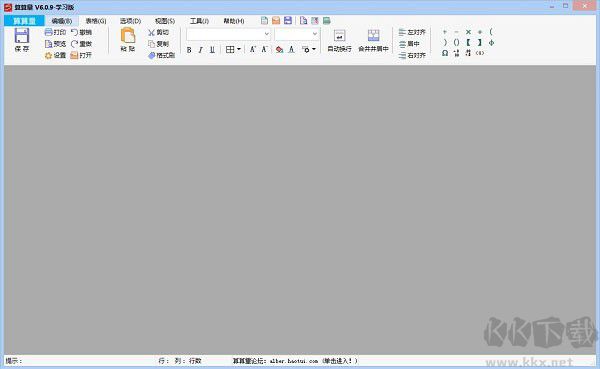Insert the − minus symbol

pos(456,32)
